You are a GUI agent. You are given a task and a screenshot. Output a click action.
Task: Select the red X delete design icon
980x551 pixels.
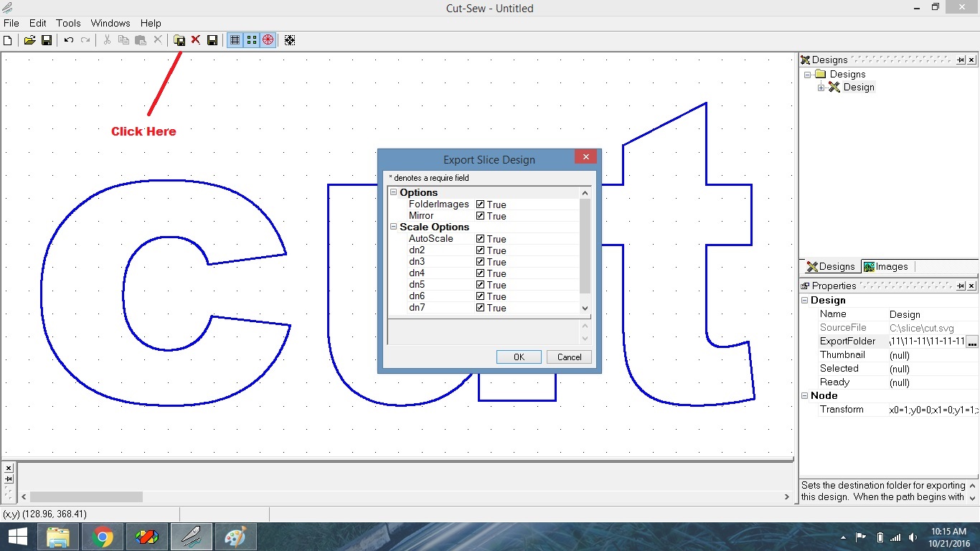[195, 39]
